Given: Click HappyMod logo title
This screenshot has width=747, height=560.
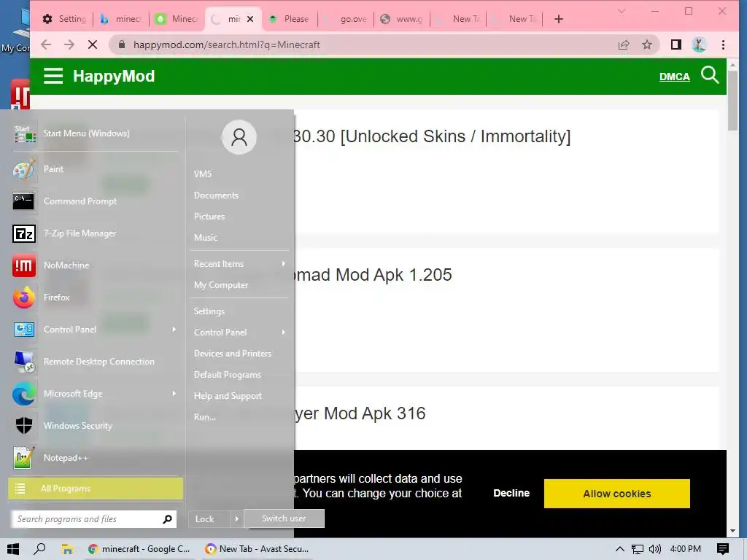Looking at the screenshot, I should pyautogui.click(x=114, y=76).
